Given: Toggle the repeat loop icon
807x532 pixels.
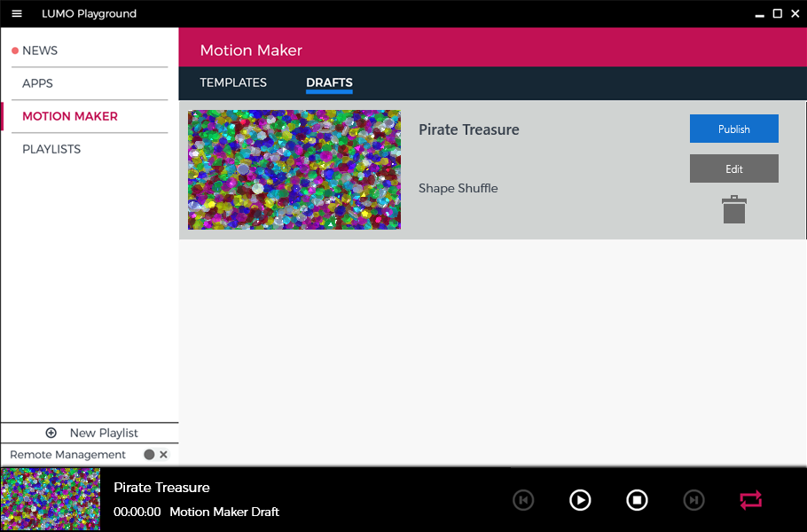Looking at the screenshot, I should pyautogui.click(x=750, y=500).
